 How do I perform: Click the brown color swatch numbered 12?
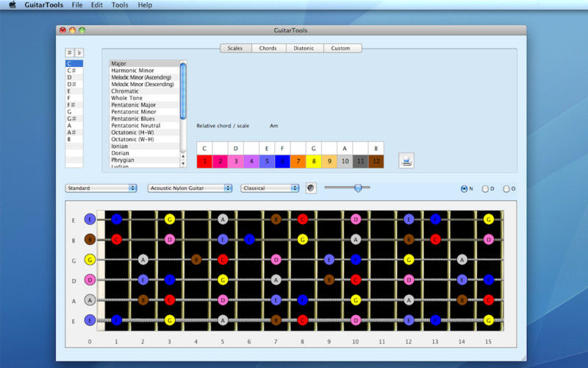(x=376, y=161)
